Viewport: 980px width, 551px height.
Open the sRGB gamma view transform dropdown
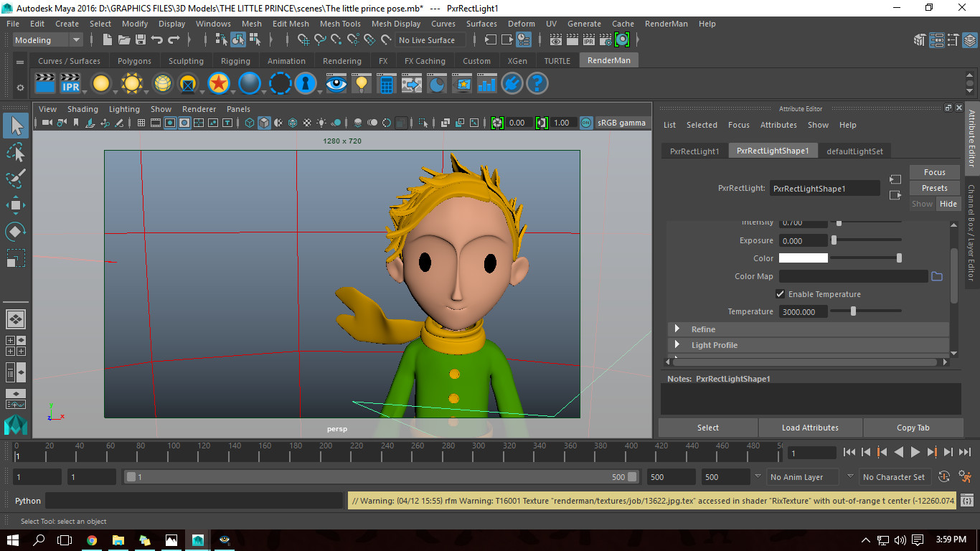(x=622, y=123)
